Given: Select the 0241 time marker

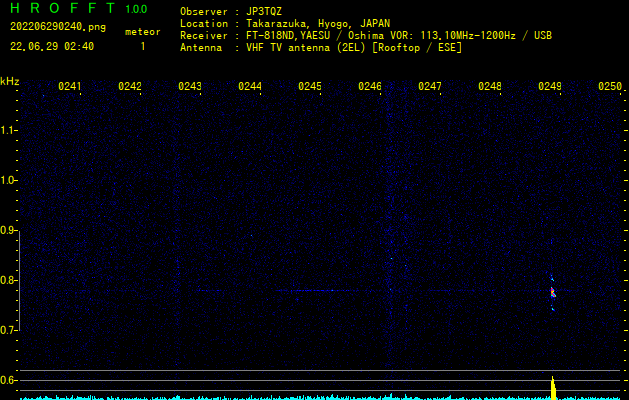Looking at the screenshot, I should coord(70,87).
